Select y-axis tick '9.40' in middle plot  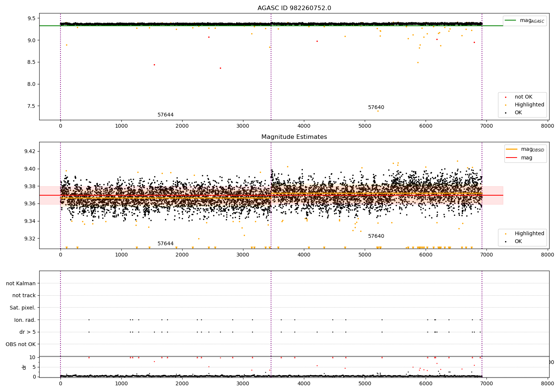[x=30, y=169]
